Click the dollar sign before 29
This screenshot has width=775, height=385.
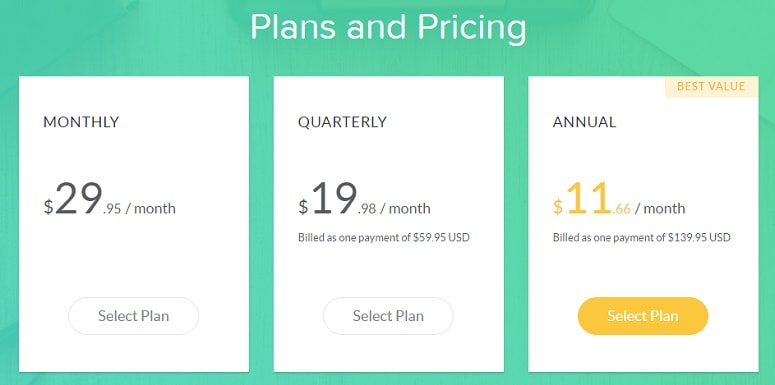(48, 207)
